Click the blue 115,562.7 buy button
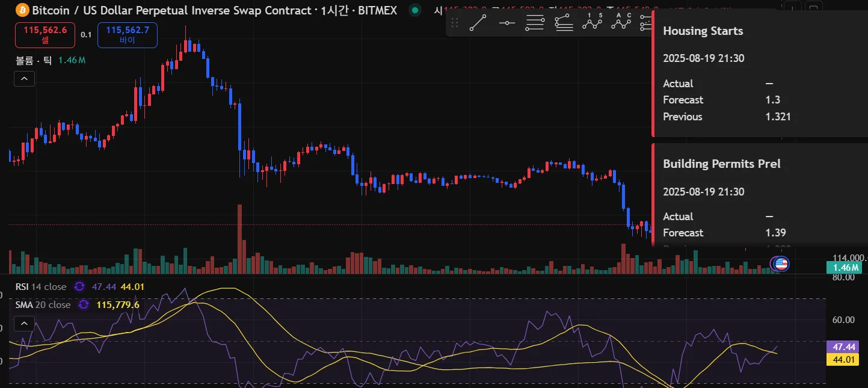 point(127,34)
